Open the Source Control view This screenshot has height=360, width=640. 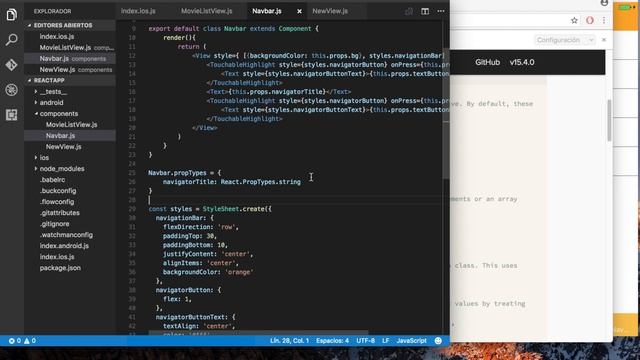coord(11,64)
